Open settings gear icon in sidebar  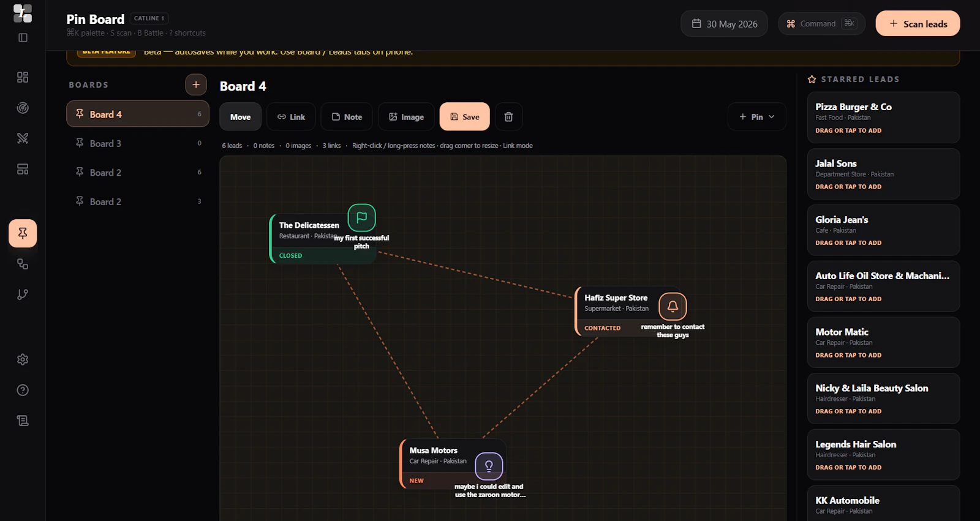pos(23,359)
